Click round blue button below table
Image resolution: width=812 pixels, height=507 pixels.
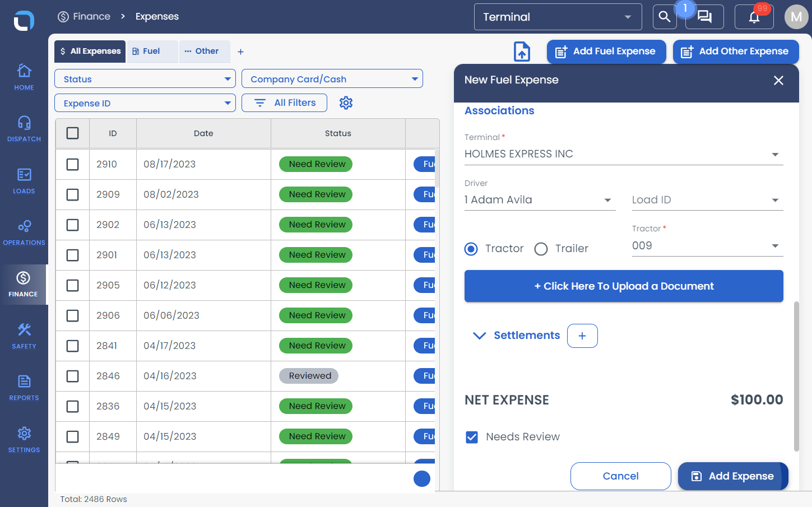coord(422,478)
